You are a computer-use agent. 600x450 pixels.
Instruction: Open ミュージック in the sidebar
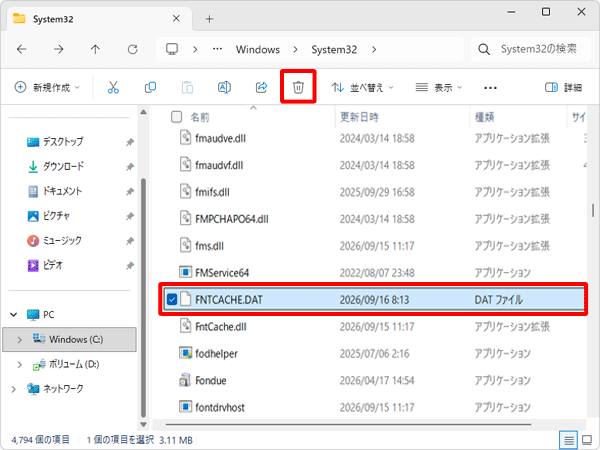(x=62, y=240)
